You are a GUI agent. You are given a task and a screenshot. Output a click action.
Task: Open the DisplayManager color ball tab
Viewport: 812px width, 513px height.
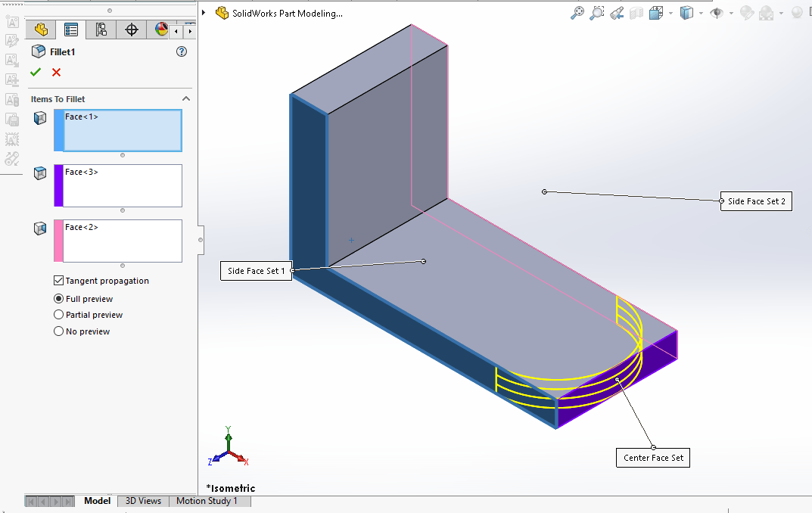[161, 30]
